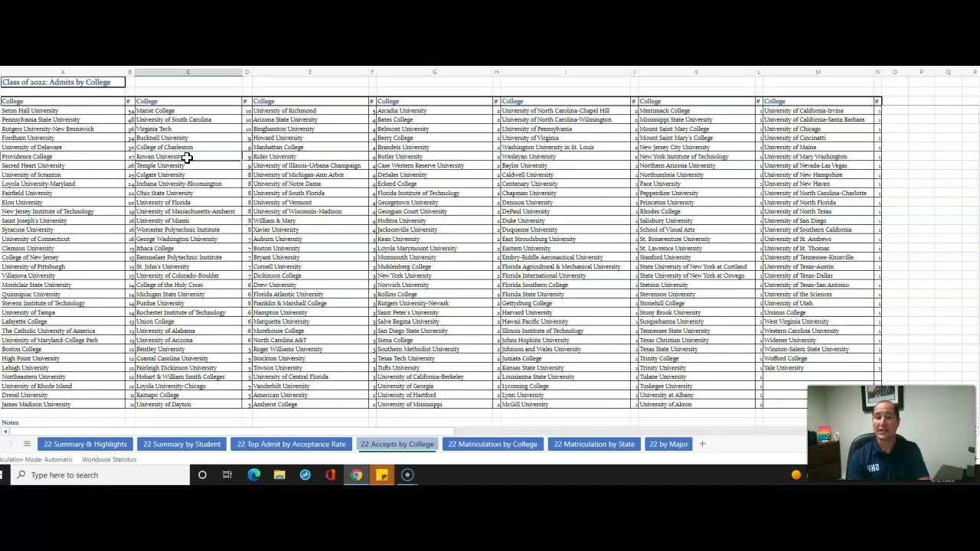Open the dark circular app icon on taskbar
Image resolution: width=980 pixels, height=551 pixels.
(407, 475)
